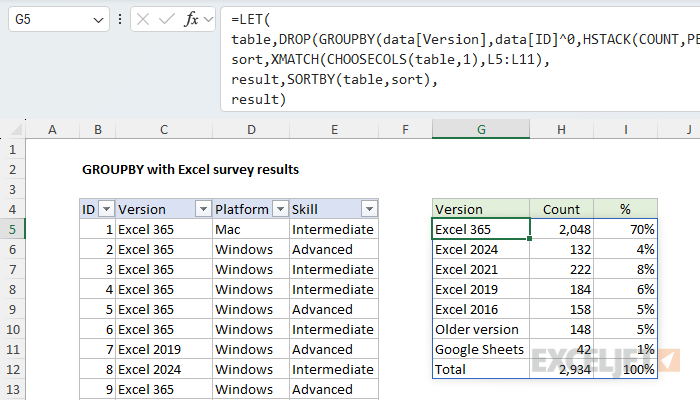
Task: Click the 6% percentage cell
Action: coord(625,289)
